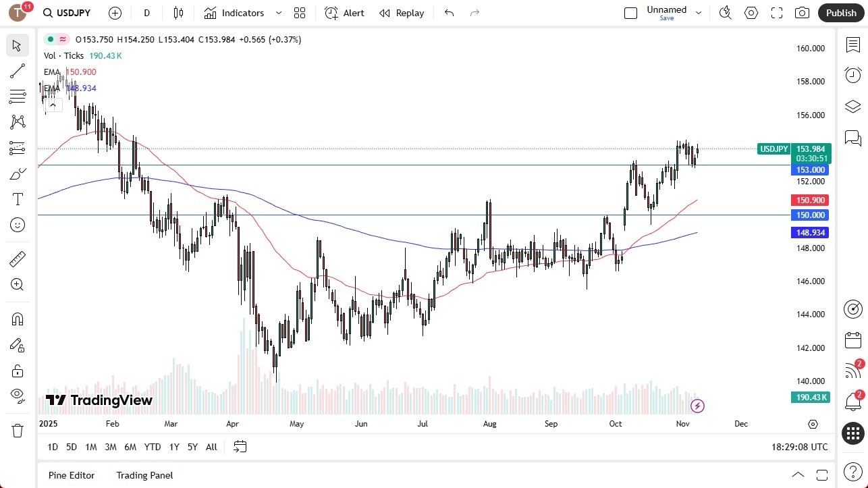Take a chart snapshot with the camera icon

click(x=802, y=12)
